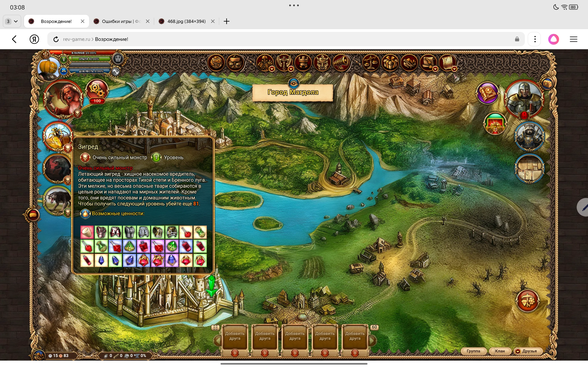Screen dimensions: 588x367
Task: Open the world map globe icon
Action: pos(216,62)
